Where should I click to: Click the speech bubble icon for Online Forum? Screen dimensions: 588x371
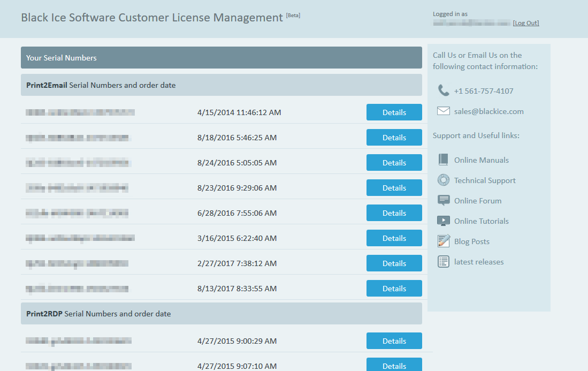[443, 200]
